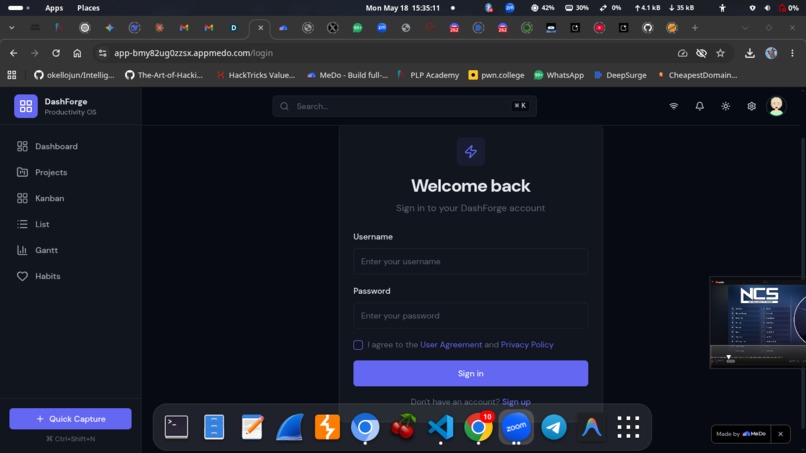Open the tab search dropdown arrow

[x=11, y=28]
